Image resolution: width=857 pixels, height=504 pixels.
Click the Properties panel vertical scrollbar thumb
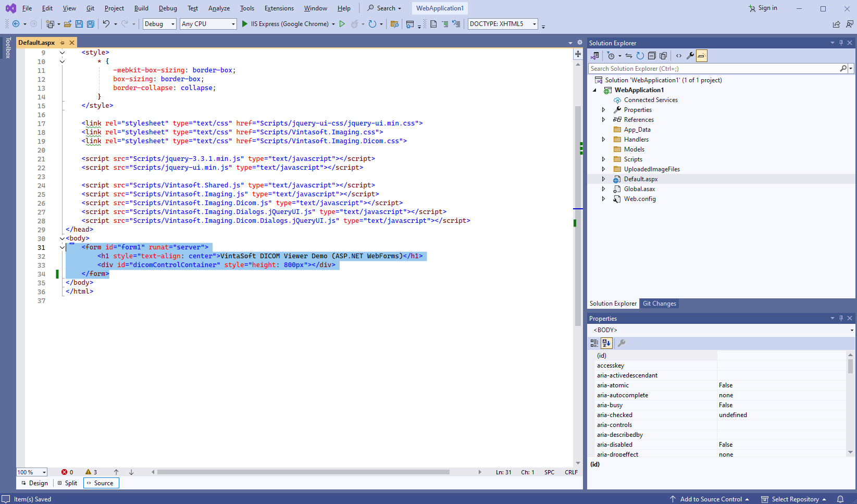[x=850, y=366]
